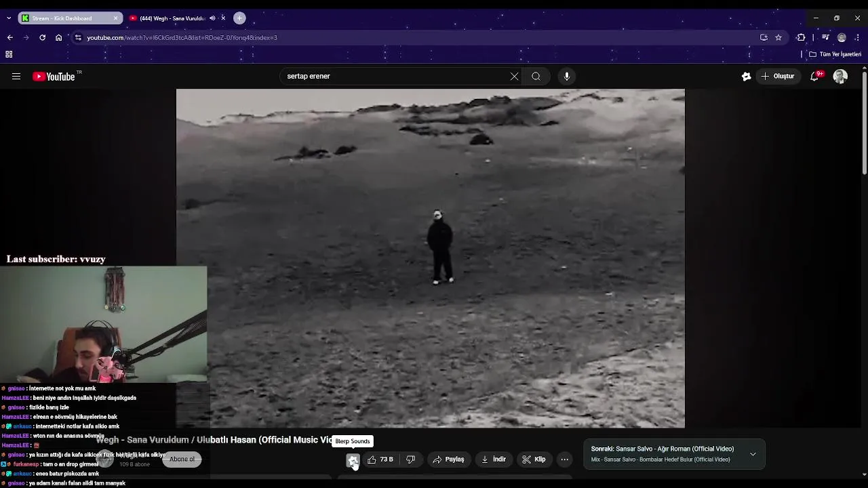This screenshot has width=868, height=488.
Task: Go back in browser history
Action: (9, 37)
